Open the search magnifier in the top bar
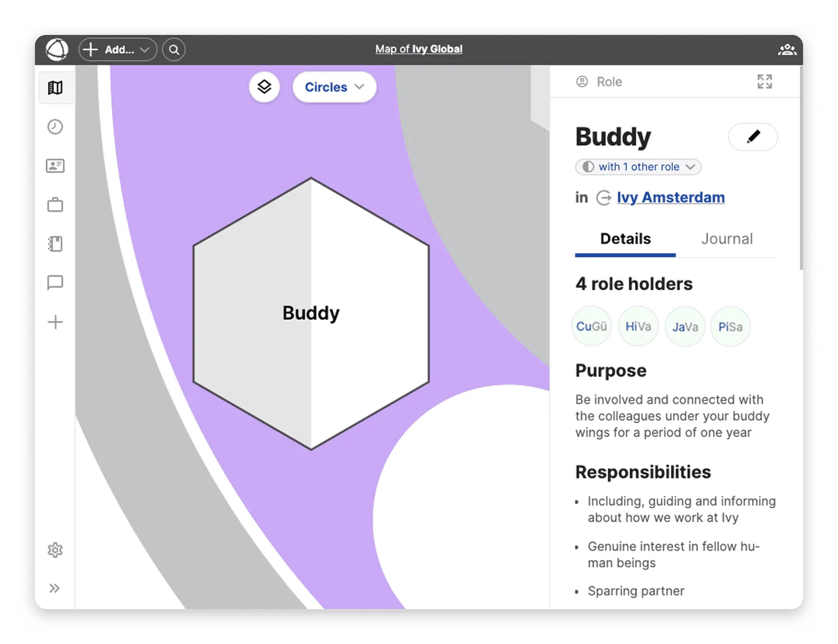 tap(173, 50)
